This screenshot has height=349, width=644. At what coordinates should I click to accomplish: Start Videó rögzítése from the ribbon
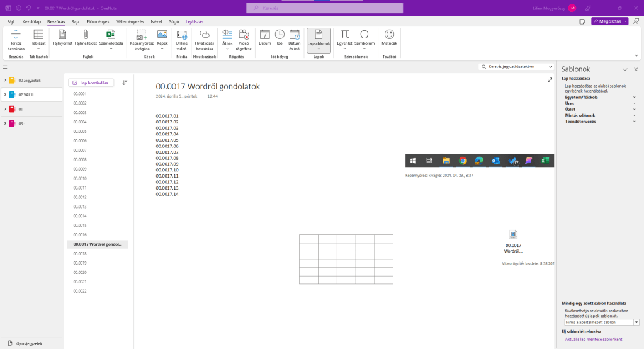click(x=244, y=35)
